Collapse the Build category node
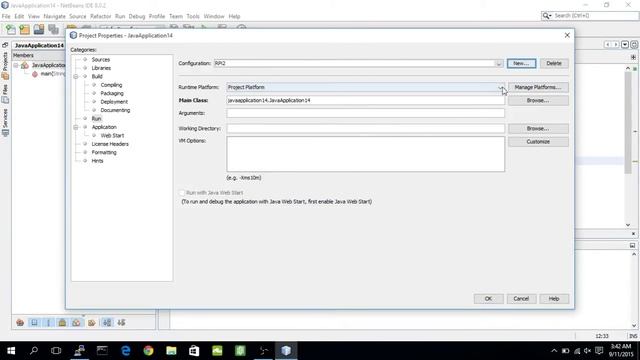Viewport: 640px width, 360px height. 76,77
